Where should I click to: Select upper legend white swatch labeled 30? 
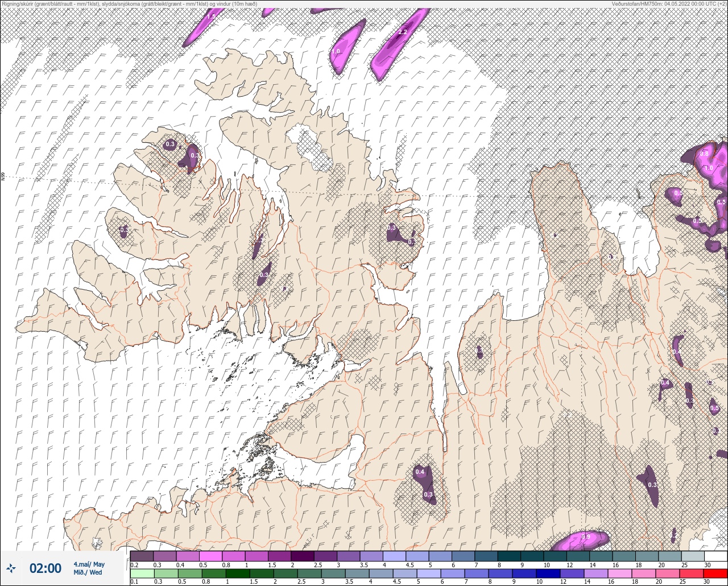[715, 556]
